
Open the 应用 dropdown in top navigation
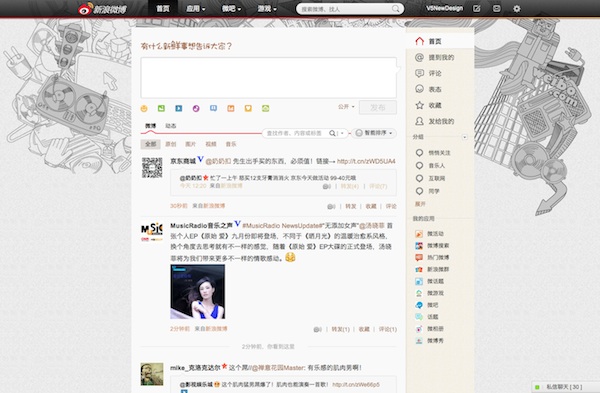(x=196, y=8)
